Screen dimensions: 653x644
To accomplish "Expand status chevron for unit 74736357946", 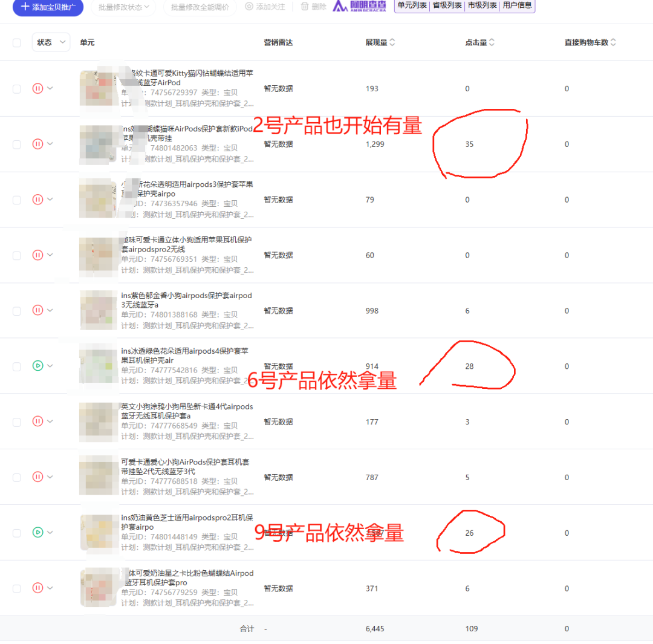I will click(50, 199).
